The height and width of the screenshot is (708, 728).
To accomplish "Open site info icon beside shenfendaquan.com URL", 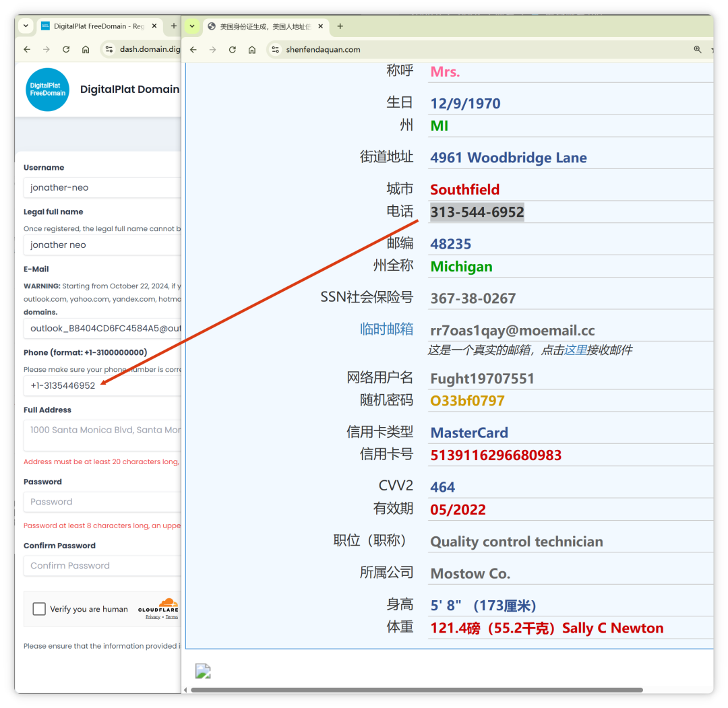I will click(x=274, y=49).
